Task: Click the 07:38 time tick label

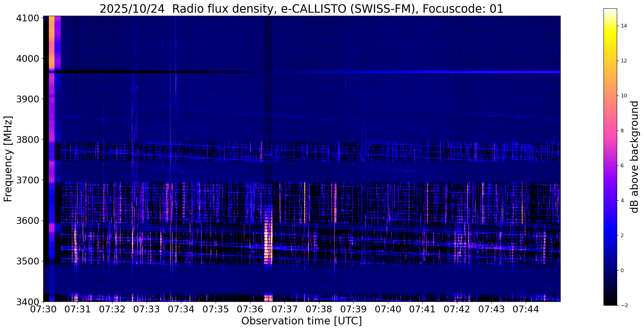Action: (319, 309)
